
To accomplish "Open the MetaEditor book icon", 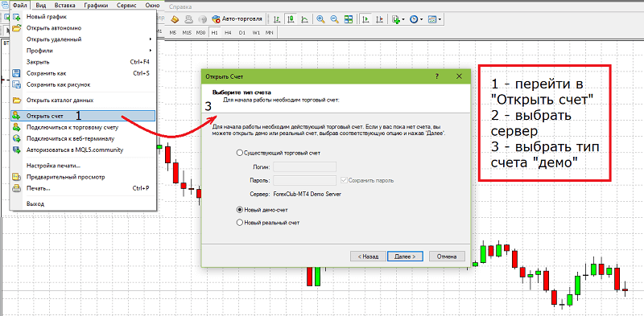I will [175, 18].
